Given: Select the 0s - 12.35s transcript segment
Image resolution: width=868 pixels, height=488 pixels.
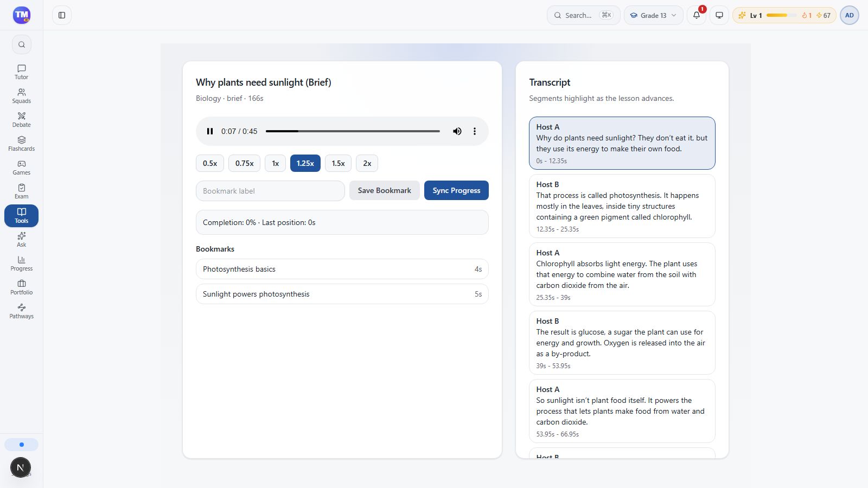Looking at the screenshot, I should click(622, 143).
